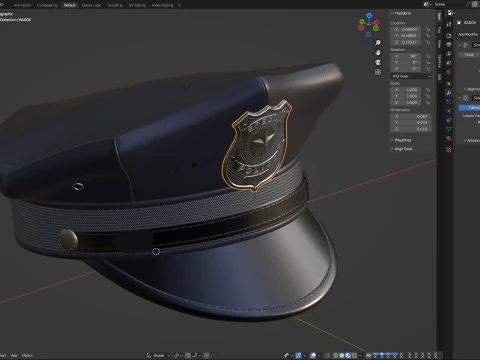The image size is (480, 360).
Task: Open the Video Editing workspace tab
Action: pyautogui.click(x=162, y=5)
